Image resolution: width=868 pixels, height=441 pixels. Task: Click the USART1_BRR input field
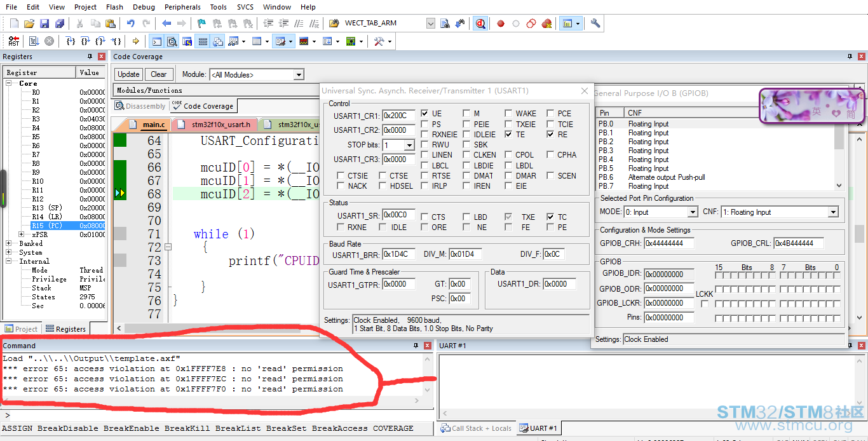point(398,254)
